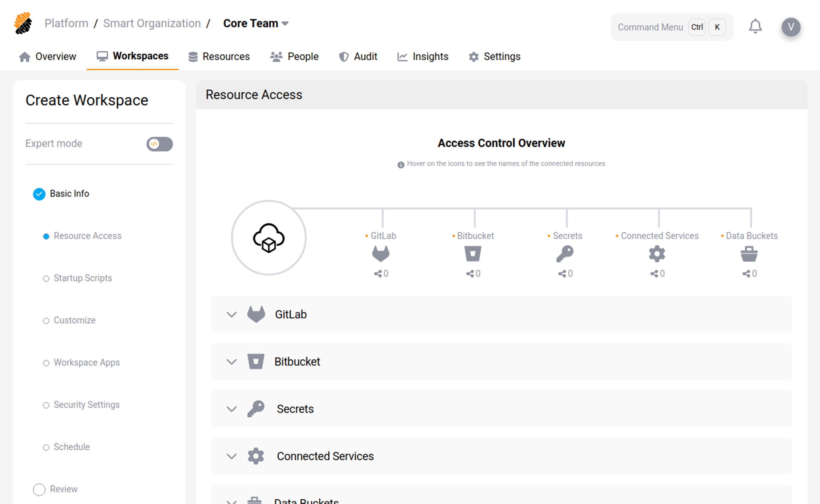Click the Secrets key icon in overview
Viewport: 820px width, 504px height.
pyautogui.click(x=565, y=254)
